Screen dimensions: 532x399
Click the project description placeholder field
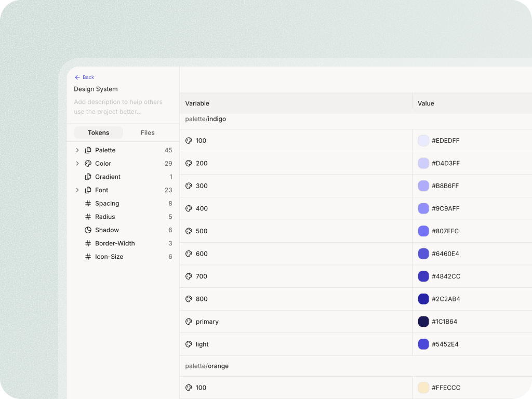[x=118, y=107]
